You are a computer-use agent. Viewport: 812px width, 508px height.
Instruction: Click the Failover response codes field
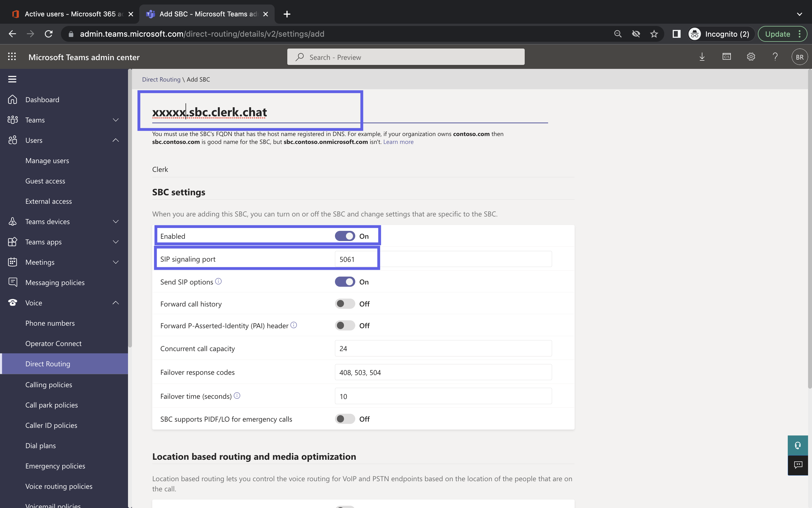pos(443,372)
